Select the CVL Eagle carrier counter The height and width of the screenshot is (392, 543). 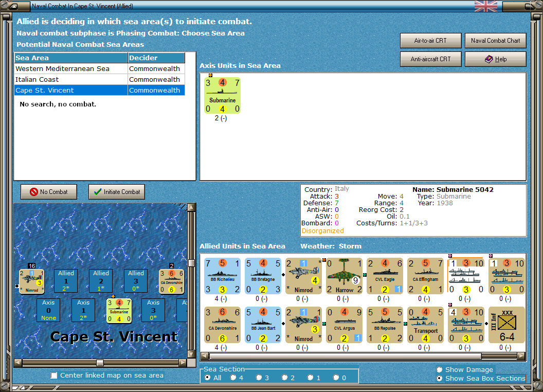[x=385, y=276]
